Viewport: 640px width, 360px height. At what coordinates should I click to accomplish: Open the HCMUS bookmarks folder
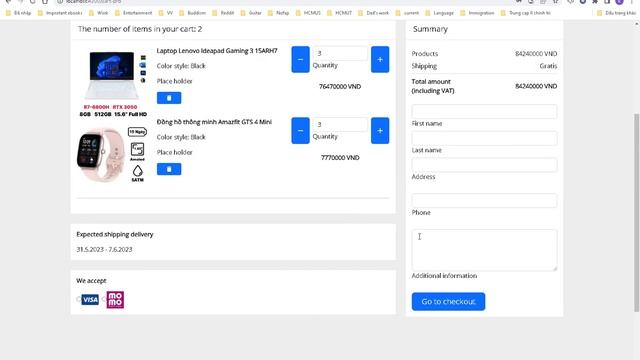click(x=308, y=13)
